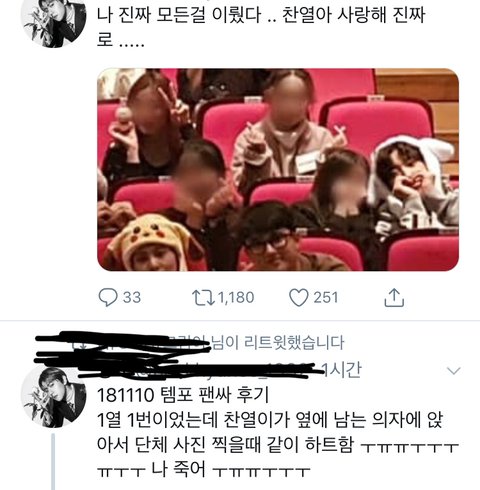The width and height of the screenshot is (480, 490).
Task: Like the tweet with the heart icon
Action: click(x=298, y=297)
